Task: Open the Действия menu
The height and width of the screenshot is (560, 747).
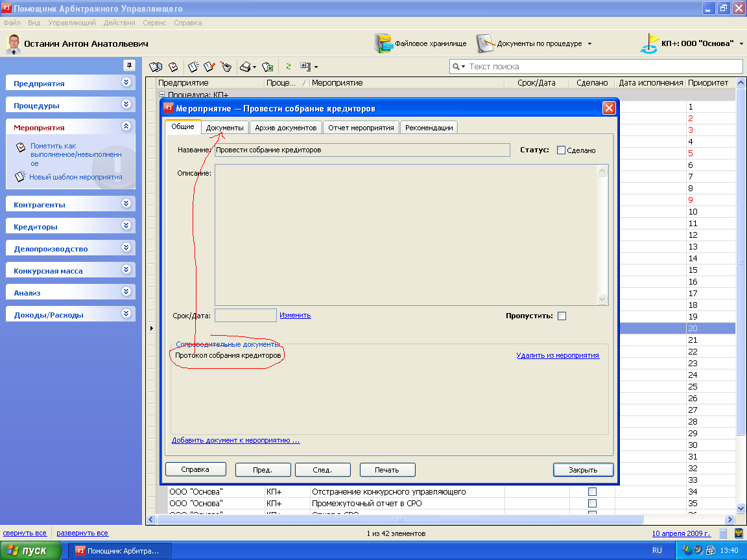Action: [119, 23]
